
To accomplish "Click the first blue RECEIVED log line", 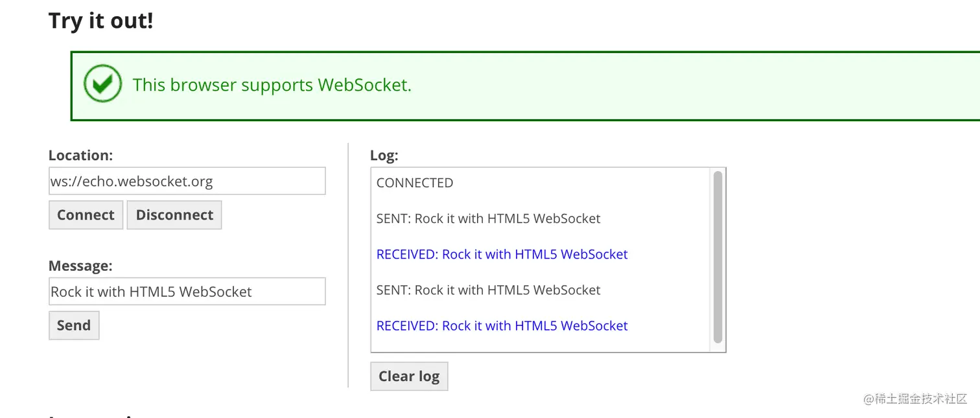I will [502, 254].
